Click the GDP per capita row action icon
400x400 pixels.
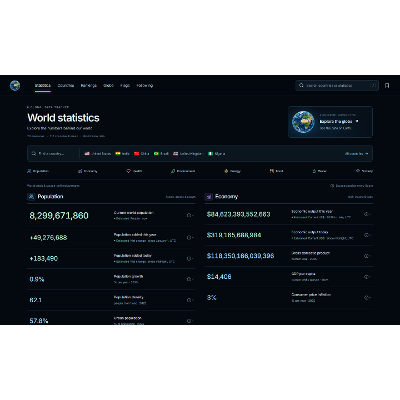coord(367,277)
